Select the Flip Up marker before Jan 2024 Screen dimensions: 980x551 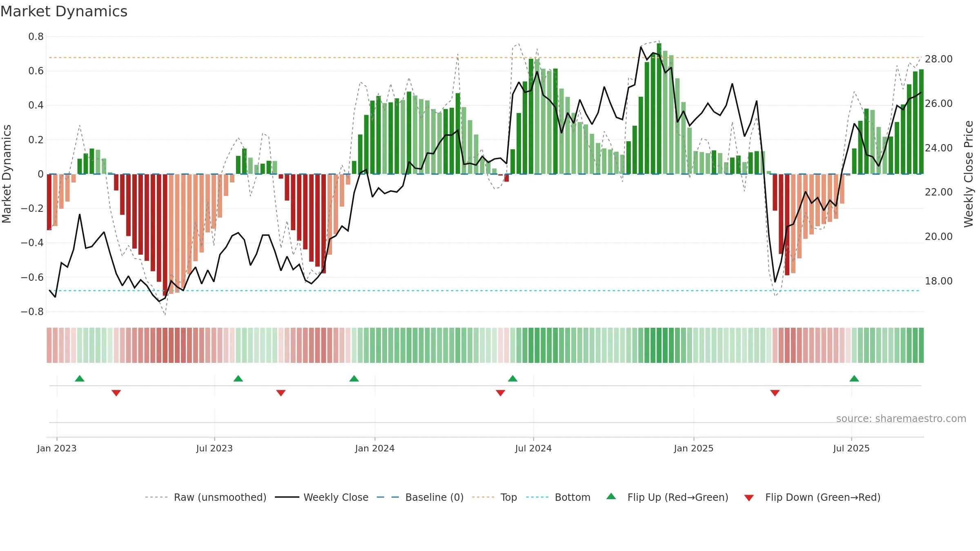click(354, 378)
